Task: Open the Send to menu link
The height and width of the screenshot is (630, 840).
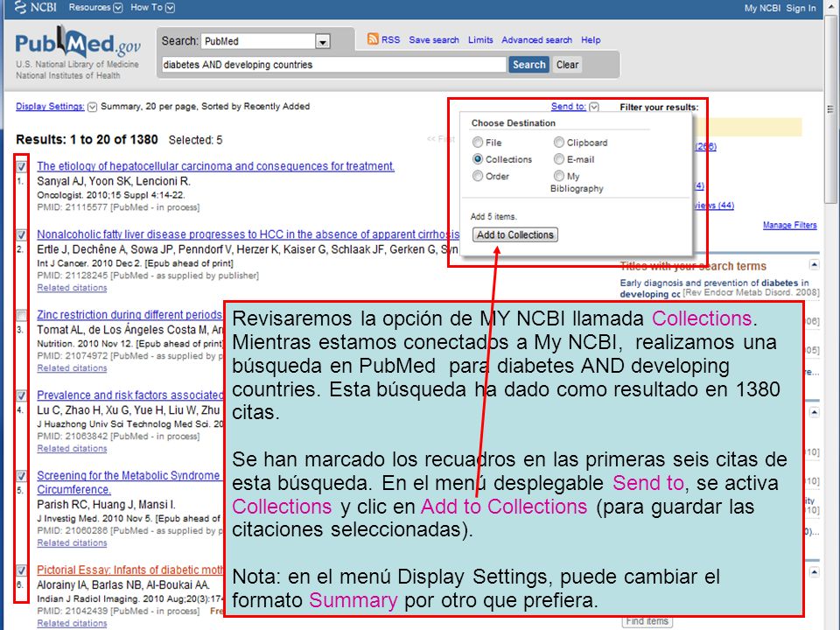Action: (569, 106)
